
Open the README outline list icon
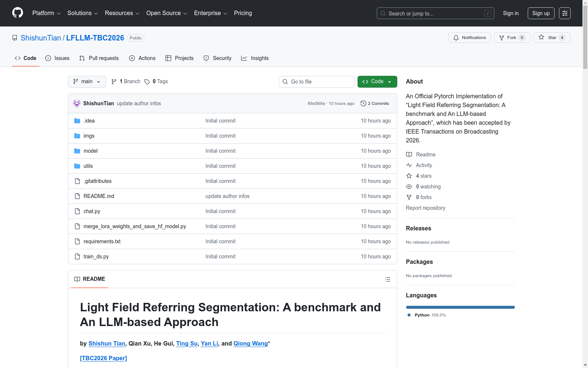click(387, 279)
